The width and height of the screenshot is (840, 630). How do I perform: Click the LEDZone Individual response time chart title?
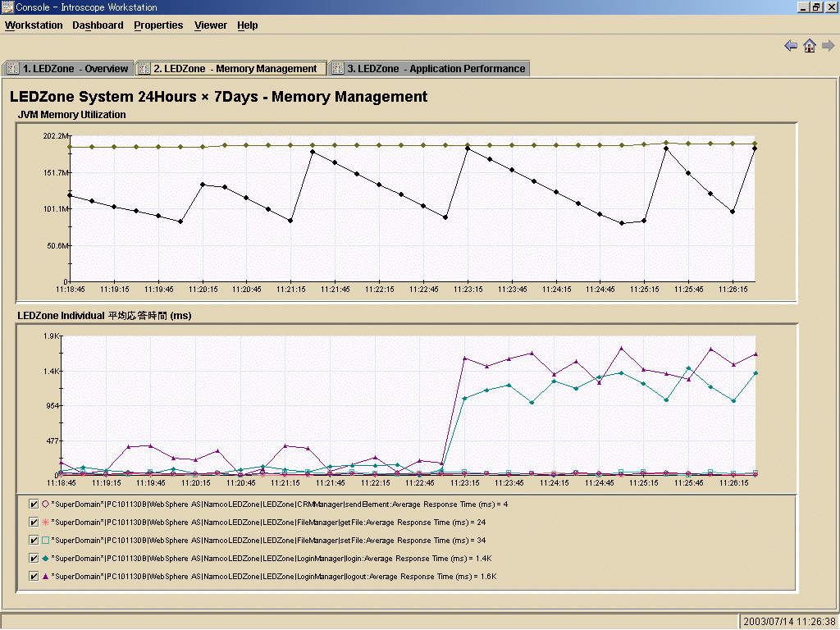click(104, 316)
